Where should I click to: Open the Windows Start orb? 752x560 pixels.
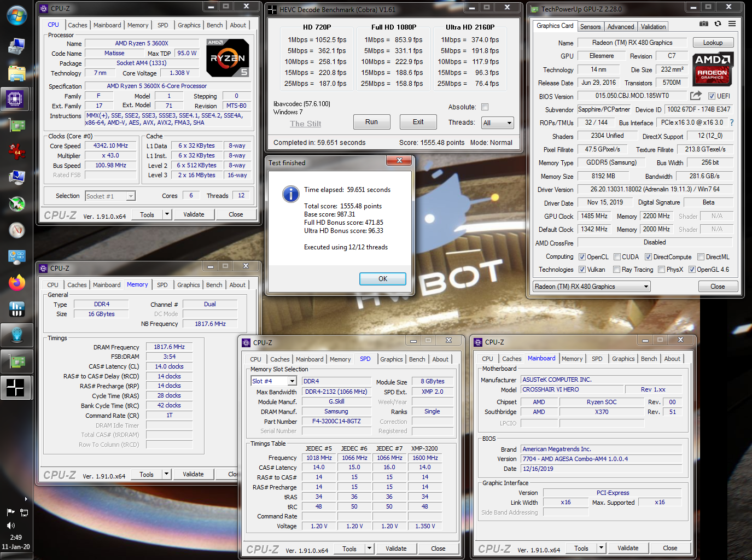click(x=16, y=16)
